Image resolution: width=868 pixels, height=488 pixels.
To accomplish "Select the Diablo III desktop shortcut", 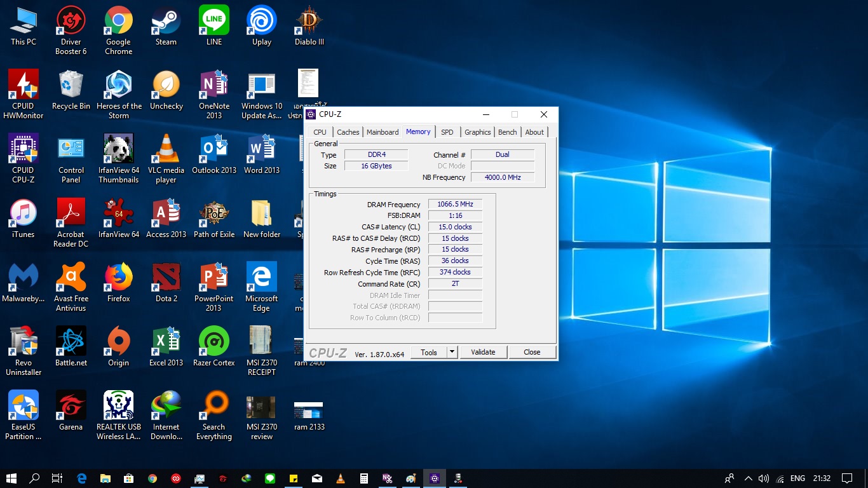I will click(x=309, y=26).
